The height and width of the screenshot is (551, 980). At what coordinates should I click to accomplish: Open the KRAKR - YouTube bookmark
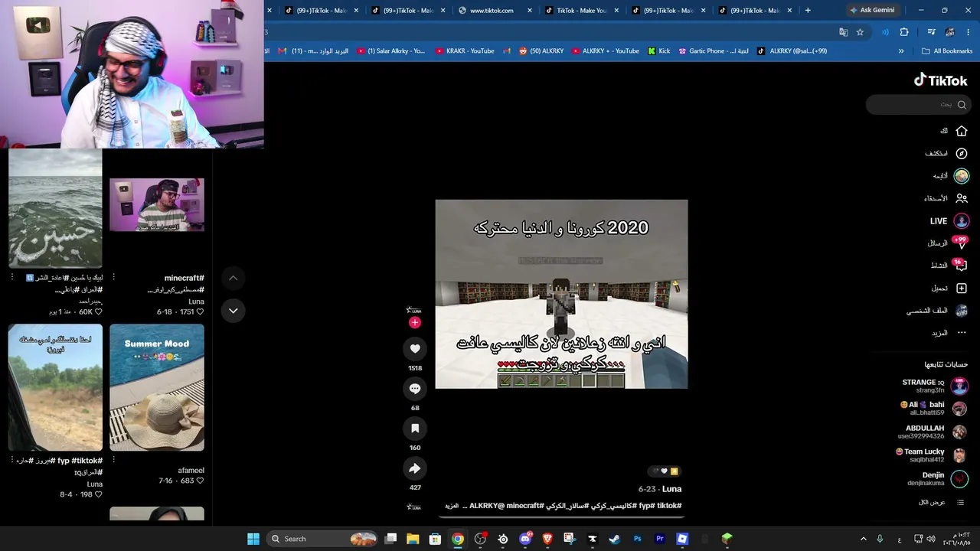click(465, 51)
